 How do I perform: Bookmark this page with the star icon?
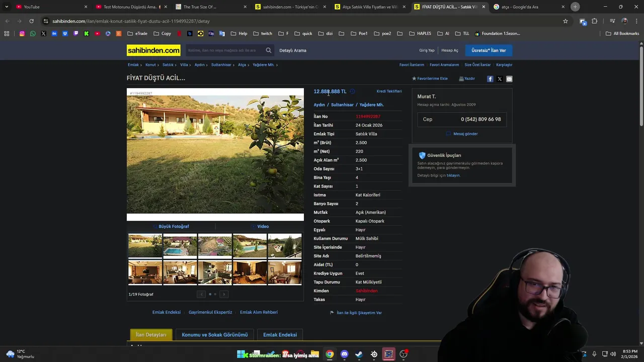566,21
